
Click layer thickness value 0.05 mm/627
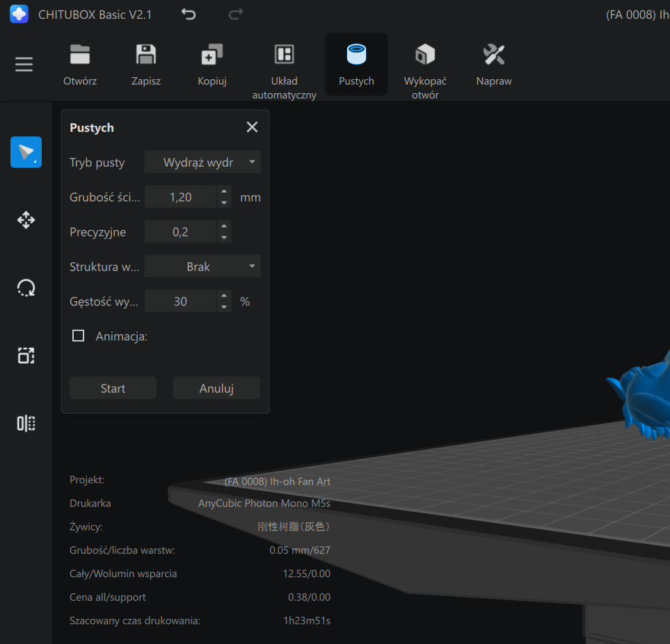(300, 550)
